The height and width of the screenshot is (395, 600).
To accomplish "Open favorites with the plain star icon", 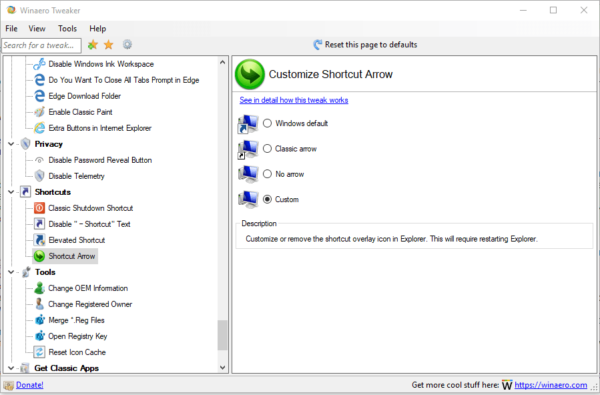I will 109,45.
